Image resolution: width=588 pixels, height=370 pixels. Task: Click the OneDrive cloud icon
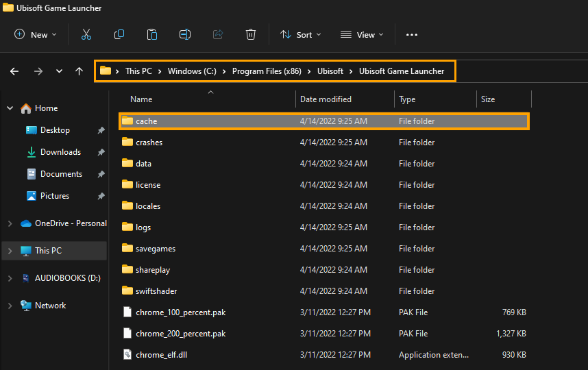[26, 223]
